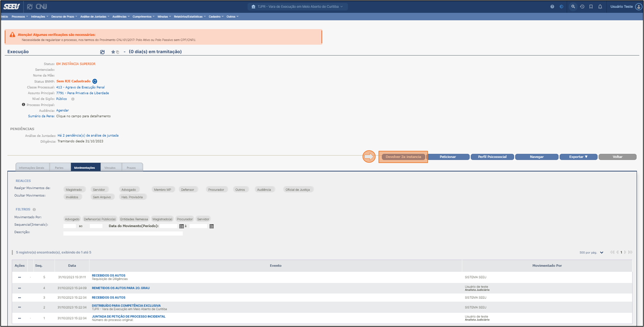Go to next page of results
The image size is (644, 327).
tap(625, 252)
